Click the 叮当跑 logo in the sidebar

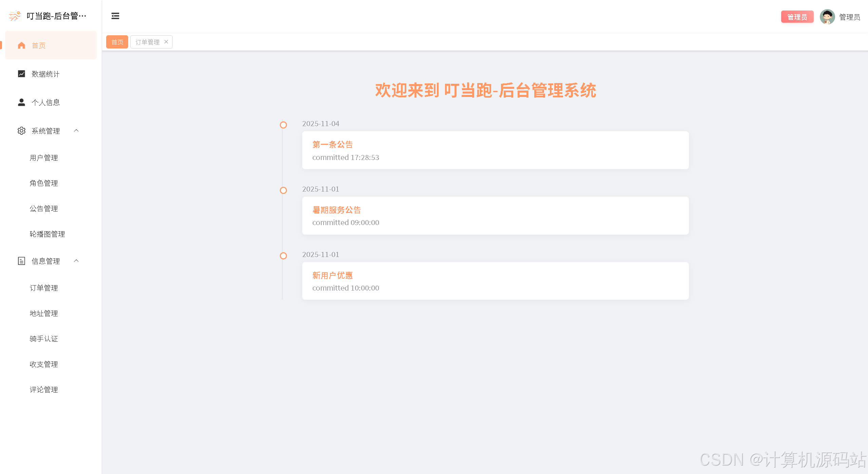14,16
